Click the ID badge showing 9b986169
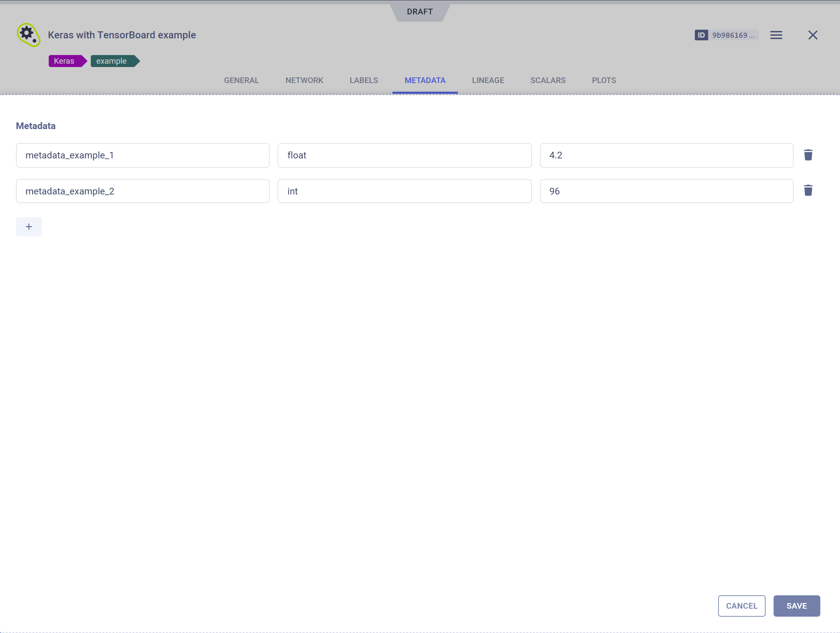 [x=727, y=35]
